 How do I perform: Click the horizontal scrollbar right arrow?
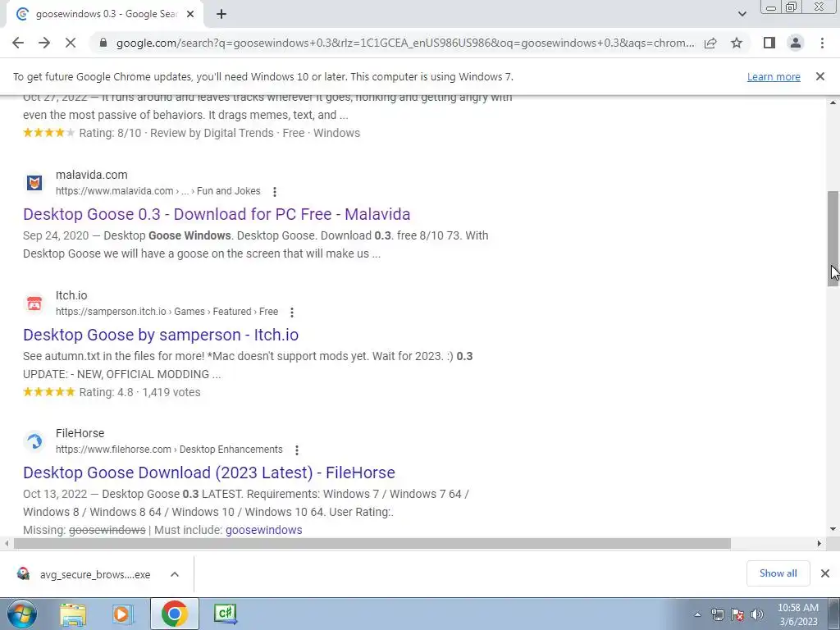pyautogui.click(x=819, y=543)
